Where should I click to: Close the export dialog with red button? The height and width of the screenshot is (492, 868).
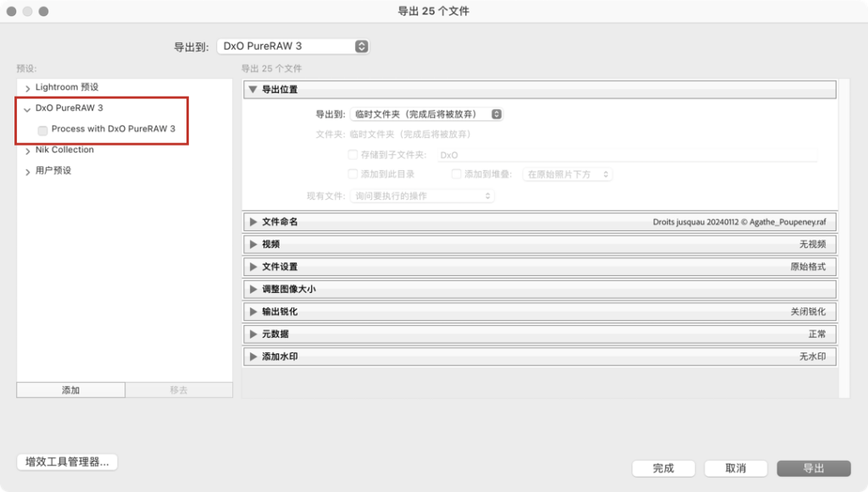click(x=11, y=11)
